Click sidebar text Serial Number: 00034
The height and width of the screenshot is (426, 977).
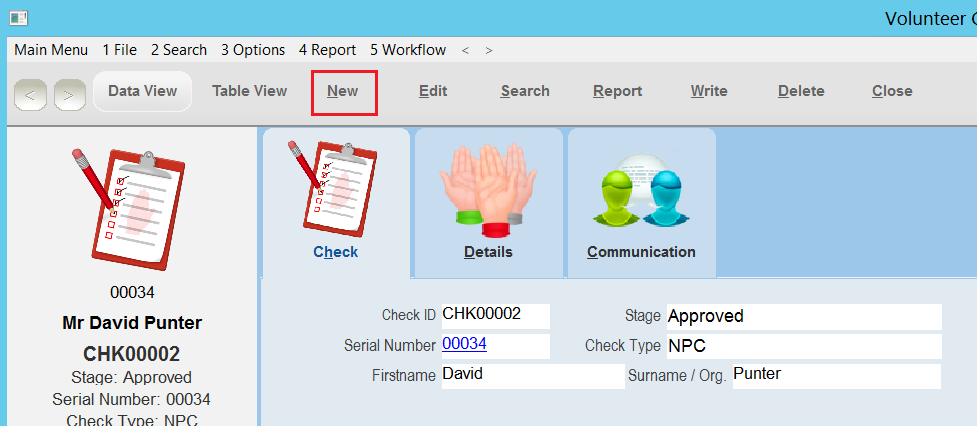tap(131, 399)
